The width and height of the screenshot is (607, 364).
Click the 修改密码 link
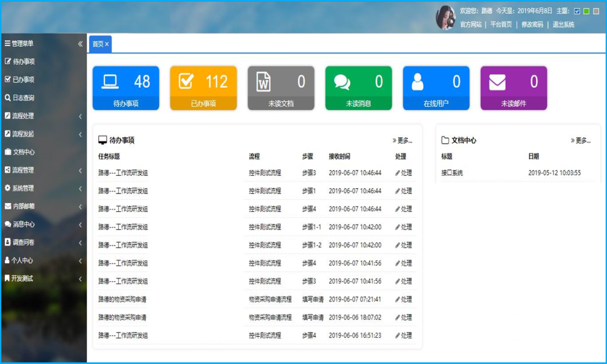pyautogui.click(x=532, y=24)
